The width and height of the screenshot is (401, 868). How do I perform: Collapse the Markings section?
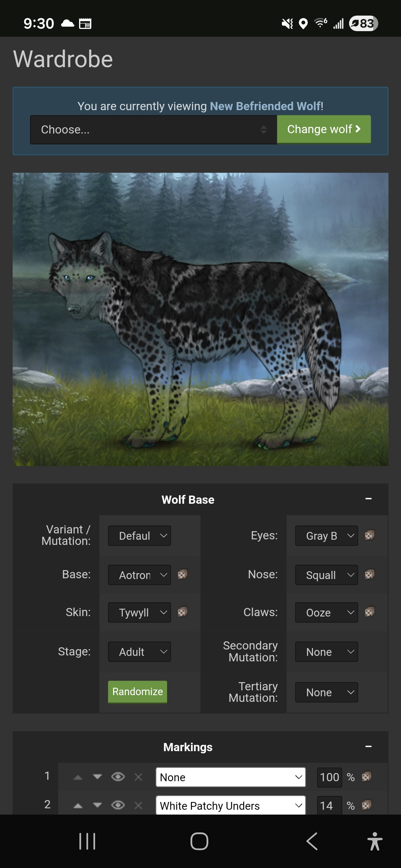pos(368,746)
